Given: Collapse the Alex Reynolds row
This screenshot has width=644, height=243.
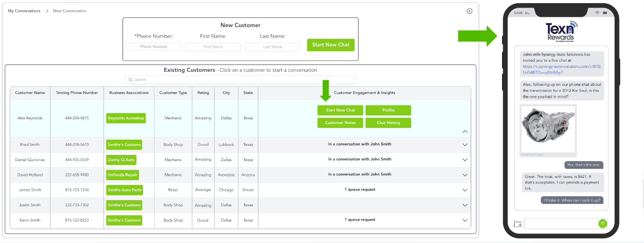Looking at the screenshot, I should pyautogui.click(x=465, y=131).
